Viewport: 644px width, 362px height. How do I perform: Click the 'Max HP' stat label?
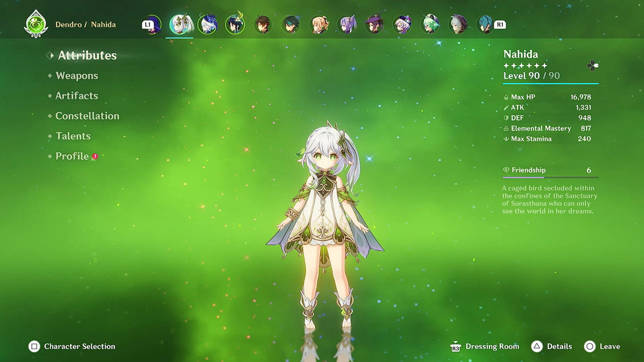click(523, 97)
